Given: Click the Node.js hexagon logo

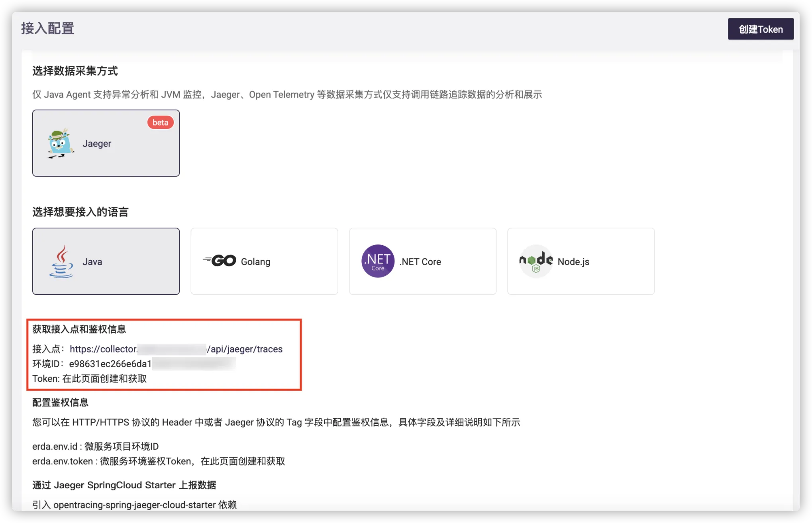Looking at the screenshot, I should pos(535,261).
